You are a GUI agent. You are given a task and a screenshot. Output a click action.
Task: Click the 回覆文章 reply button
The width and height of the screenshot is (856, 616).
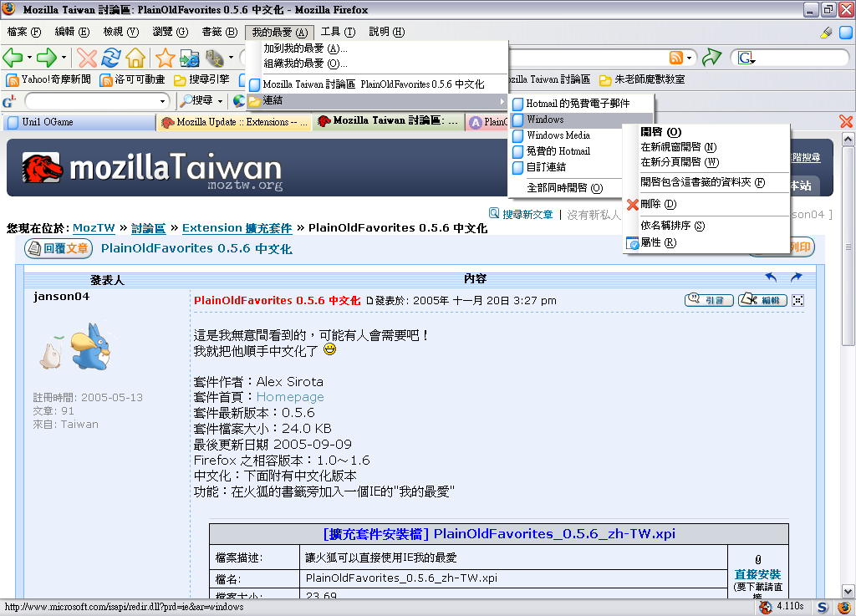coord(58,248)
